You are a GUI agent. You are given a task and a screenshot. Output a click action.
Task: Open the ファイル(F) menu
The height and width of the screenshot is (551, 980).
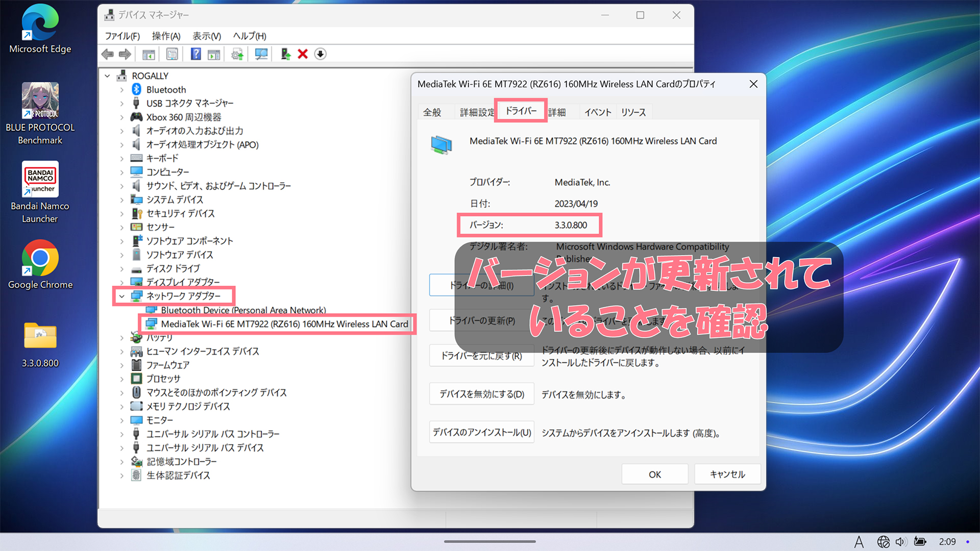pos(122,36)
